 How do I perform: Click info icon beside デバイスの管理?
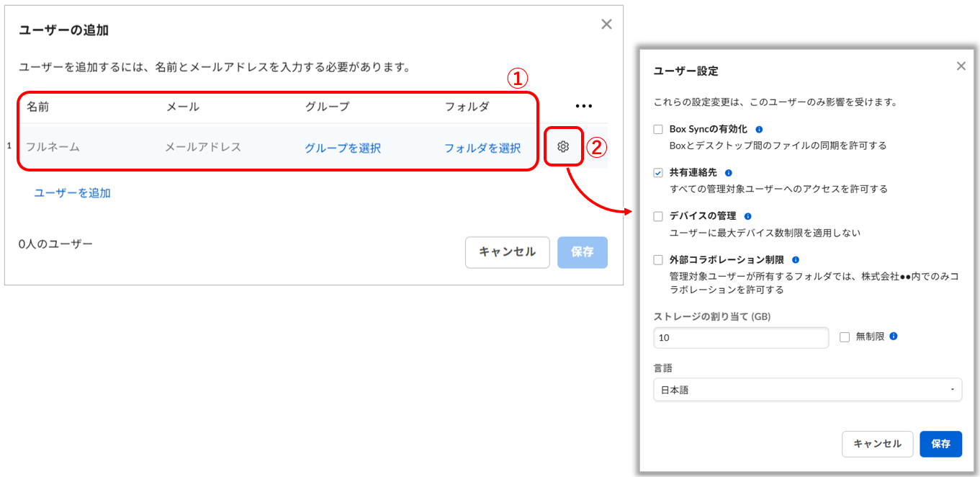point(747,216)
